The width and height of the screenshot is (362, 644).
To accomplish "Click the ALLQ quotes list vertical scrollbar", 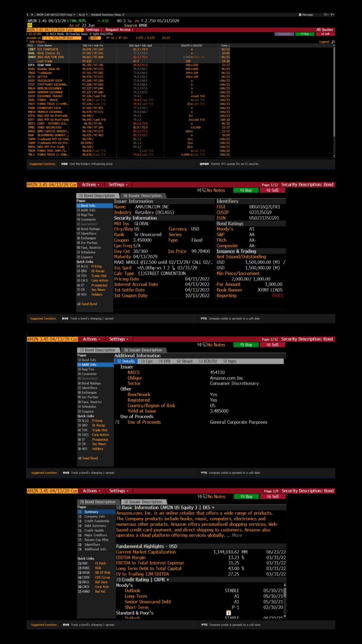I will click(334, 101).
